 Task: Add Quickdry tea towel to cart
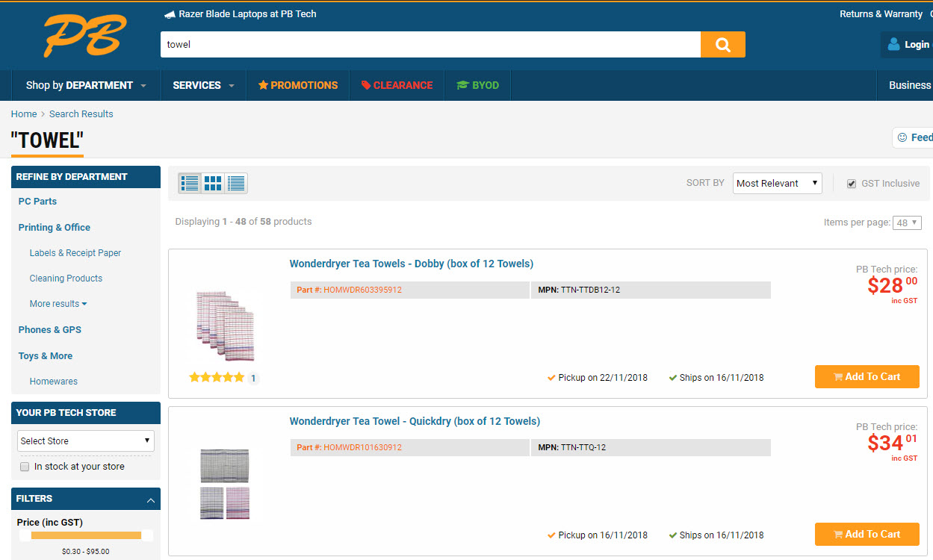pyautogui.click(x=867, y=535)
